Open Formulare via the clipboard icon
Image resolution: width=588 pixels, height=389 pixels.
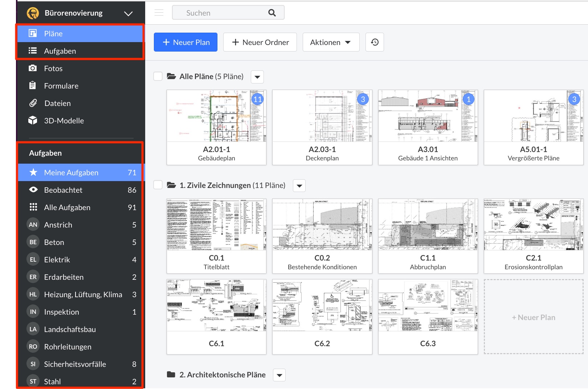tap(33, 86)
